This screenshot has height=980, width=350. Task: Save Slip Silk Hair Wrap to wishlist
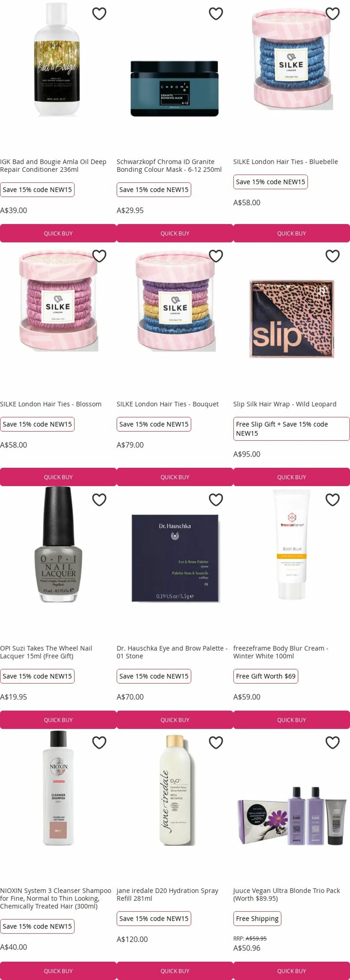pyautogui.click(x=332, y=256)
